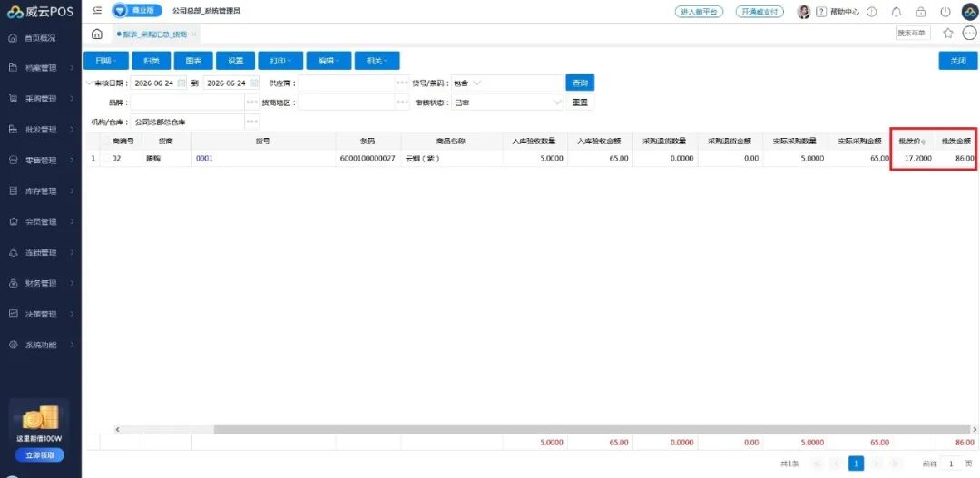Open the 品牌 picker ellipsis
The image size is (980, 478).
[x=252, y=102]
